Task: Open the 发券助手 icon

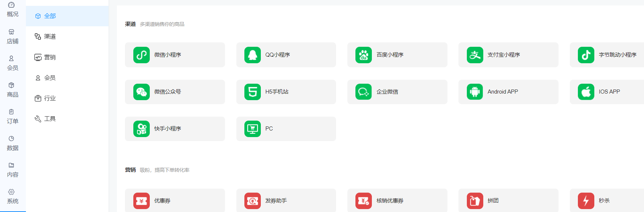Action: click(252, 201)
